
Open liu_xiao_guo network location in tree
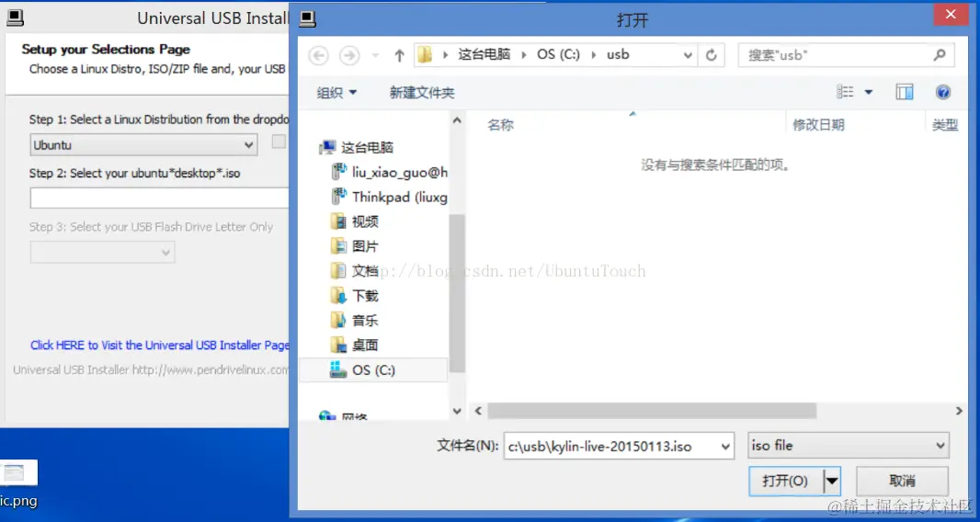400,172
